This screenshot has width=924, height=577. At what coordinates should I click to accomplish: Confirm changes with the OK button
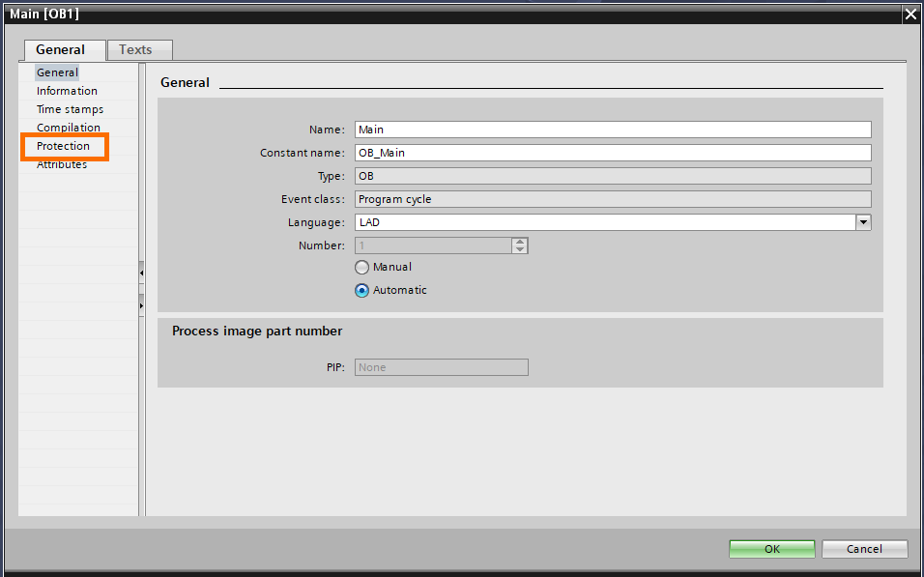(x=771, y=548)
